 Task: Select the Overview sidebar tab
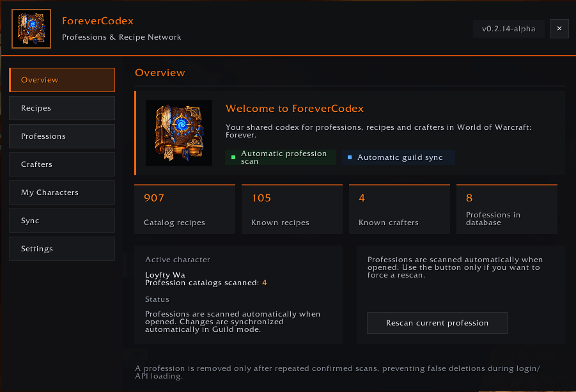[62, 80]
